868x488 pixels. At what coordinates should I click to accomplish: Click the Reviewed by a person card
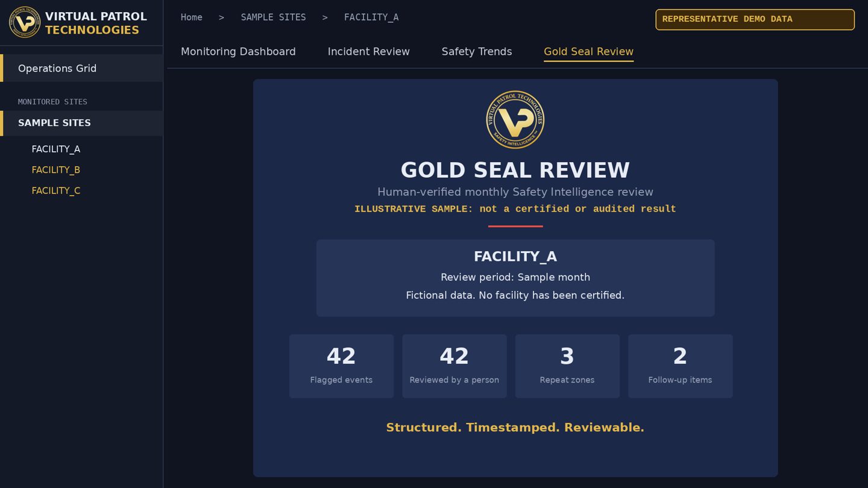tap(454, 366)
